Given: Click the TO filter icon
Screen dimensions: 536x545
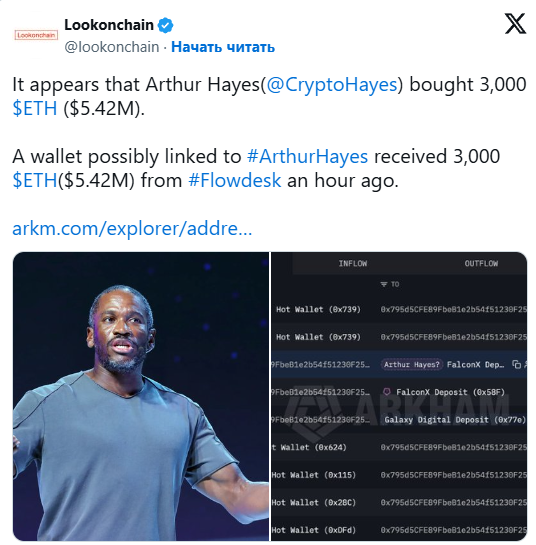Looking at the screenshot, I should (x=383, y=285).
